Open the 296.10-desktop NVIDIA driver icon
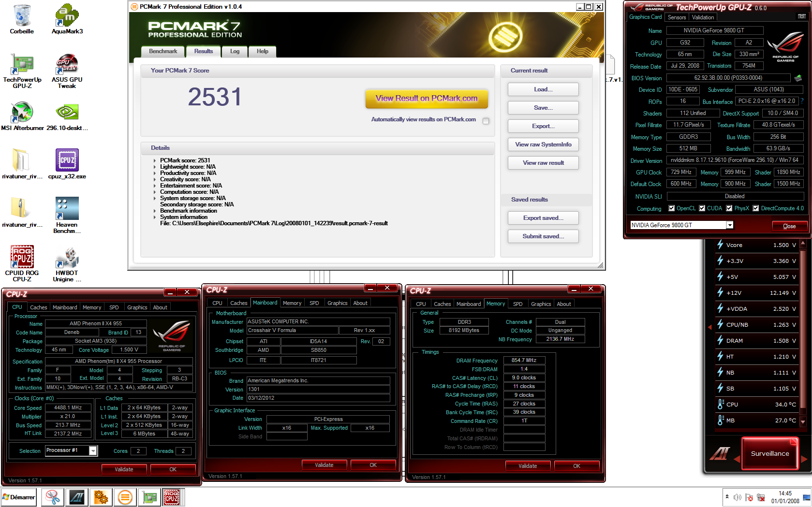 [67, 116]
